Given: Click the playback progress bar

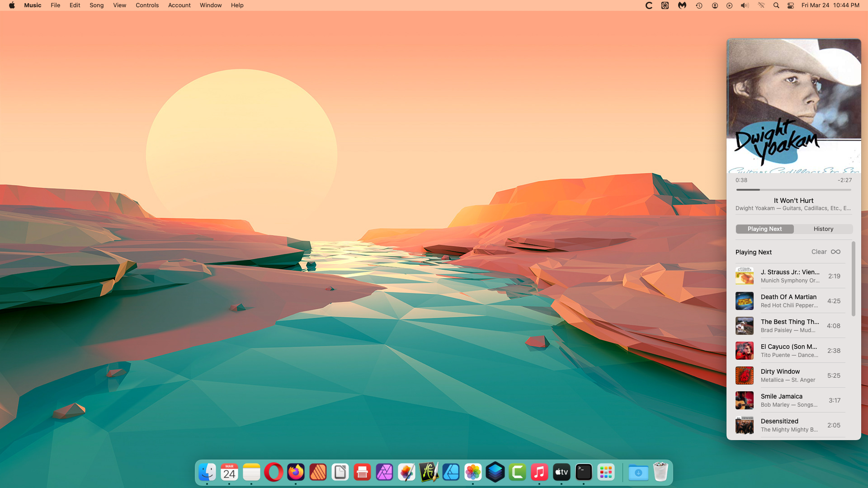Looking at the screenshot, I should [x=793, y=190].
